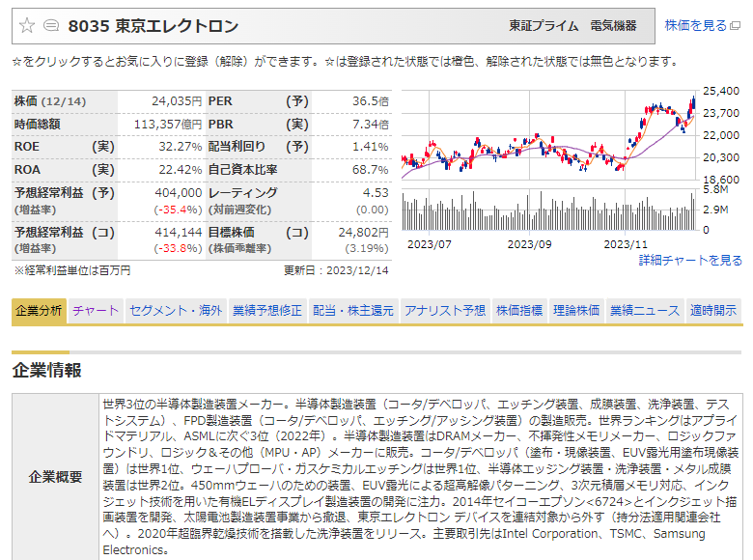This screenshot has height=560, width=753.
Task: Open the 配当・株主還元 tab
Action: pyautogui.click(x=353, y=311)
